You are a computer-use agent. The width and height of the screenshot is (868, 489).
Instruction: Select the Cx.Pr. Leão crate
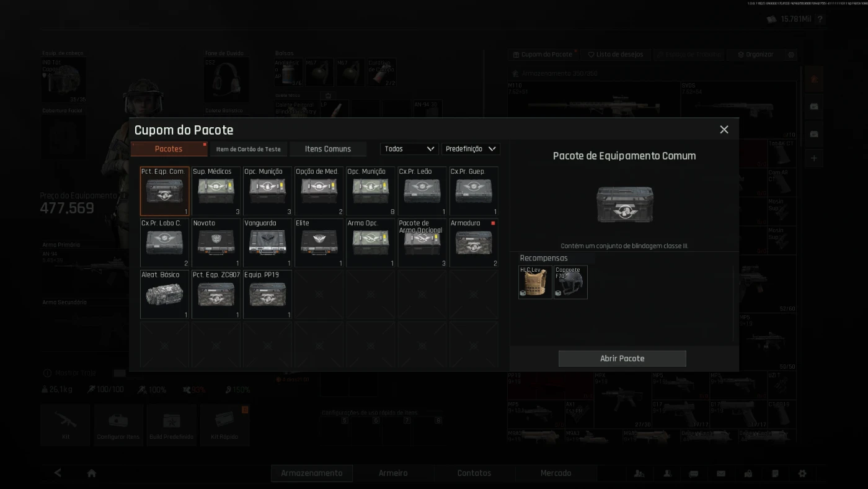click(x=422, y=191)
